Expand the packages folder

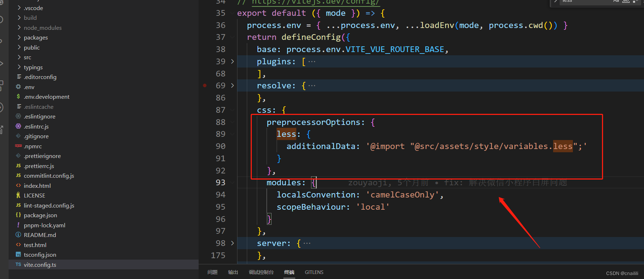19,37
